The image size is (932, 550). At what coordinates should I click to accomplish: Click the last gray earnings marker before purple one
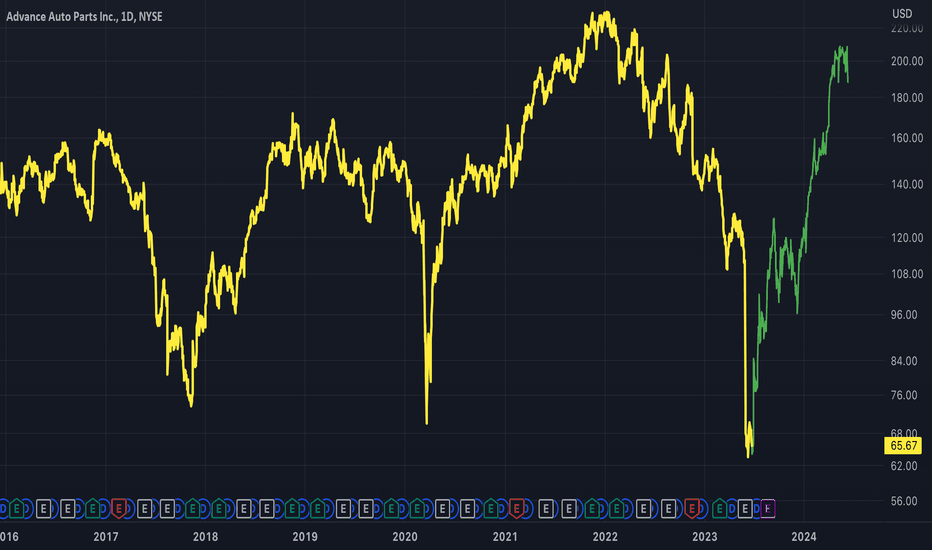[x=744, y=509]
